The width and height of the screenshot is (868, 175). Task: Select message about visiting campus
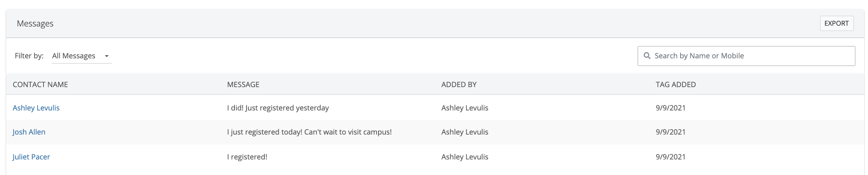pyautogui.click(x=309, y=132)
